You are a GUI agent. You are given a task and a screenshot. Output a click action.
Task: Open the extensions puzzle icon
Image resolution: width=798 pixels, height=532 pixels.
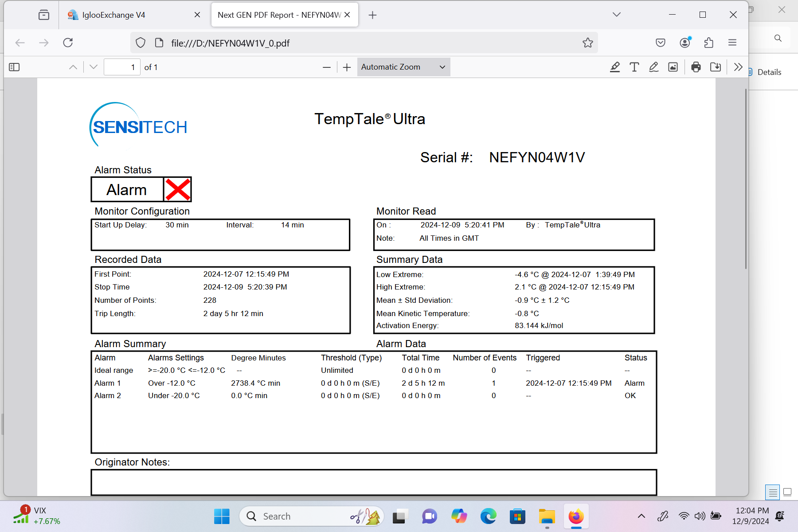[x=708, y=43]
